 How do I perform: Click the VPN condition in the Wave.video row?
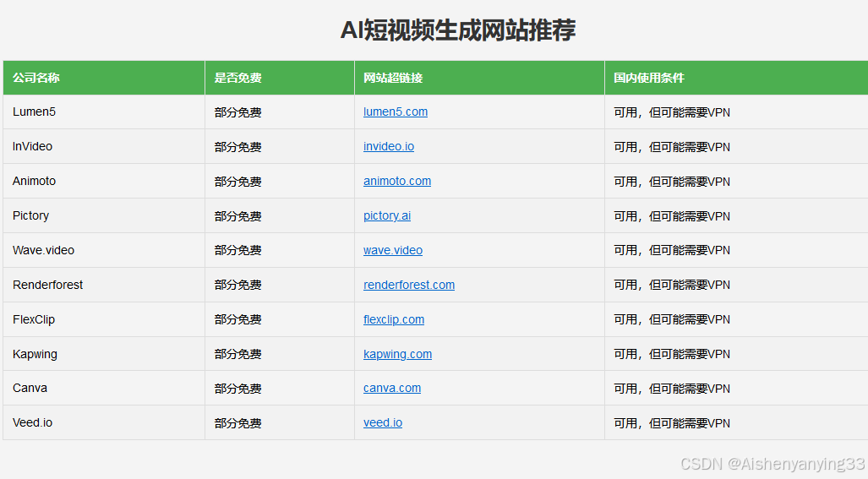pyautogui.click(x=672, y=251)
